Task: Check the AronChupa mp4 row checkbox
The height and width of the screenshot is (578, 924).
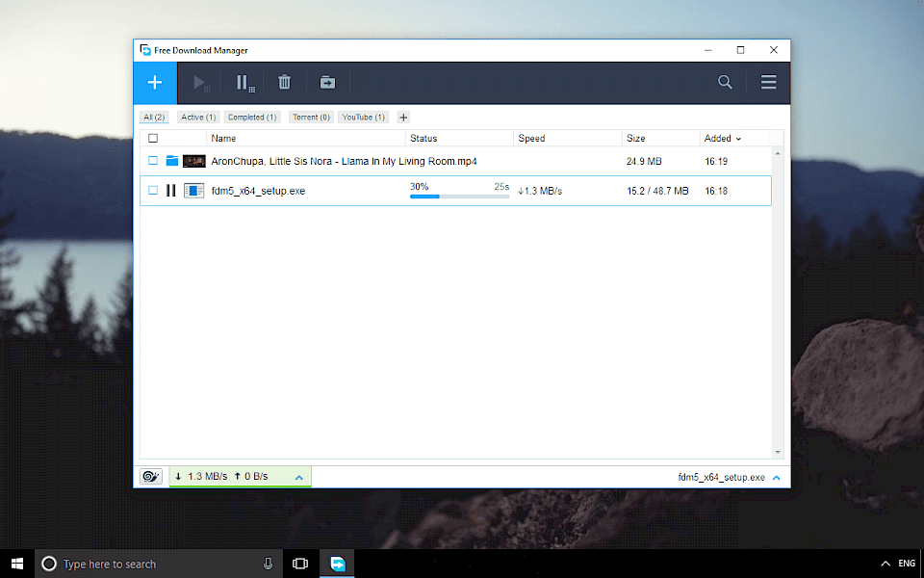Action: (153, 161)
